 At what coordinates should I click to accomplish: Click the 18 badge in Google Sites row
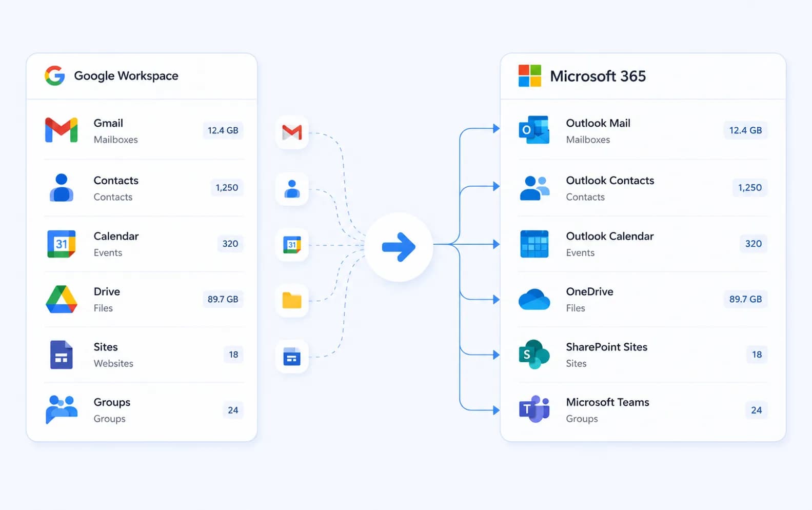click(233, 355)
